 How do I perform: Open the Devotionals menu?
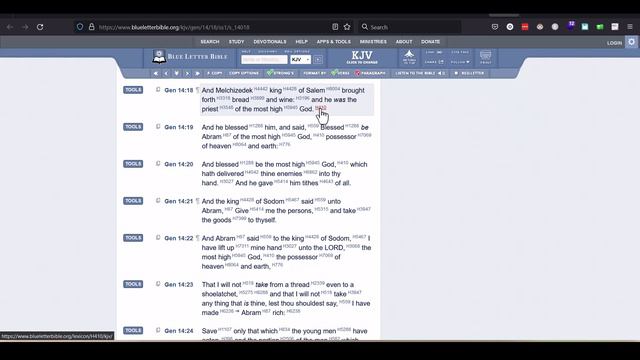[270, 42]
